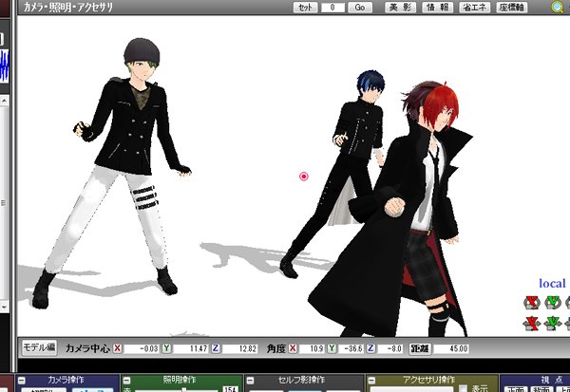570x392 pixels.
Task: Click the Y-axis rotation gizmo icon
Action: pyautogui.click(x=553, y=302)
